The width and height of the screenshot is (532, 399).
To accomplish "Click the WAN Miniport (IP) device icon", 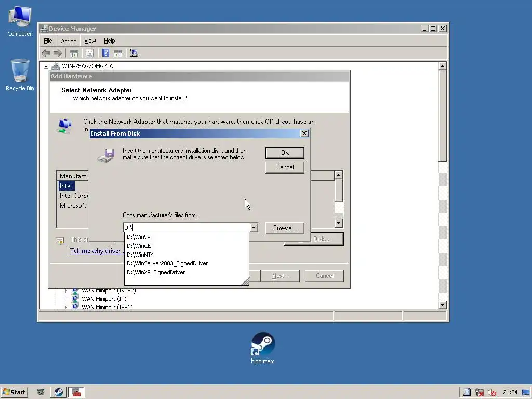I will (75, 299).
